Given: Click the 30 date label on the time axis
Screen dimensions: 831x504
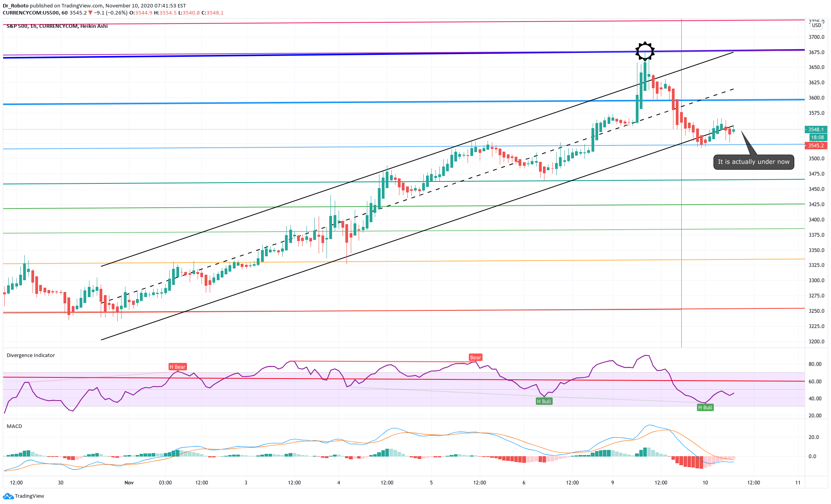Looking at the screenshot, I should 61,483.
